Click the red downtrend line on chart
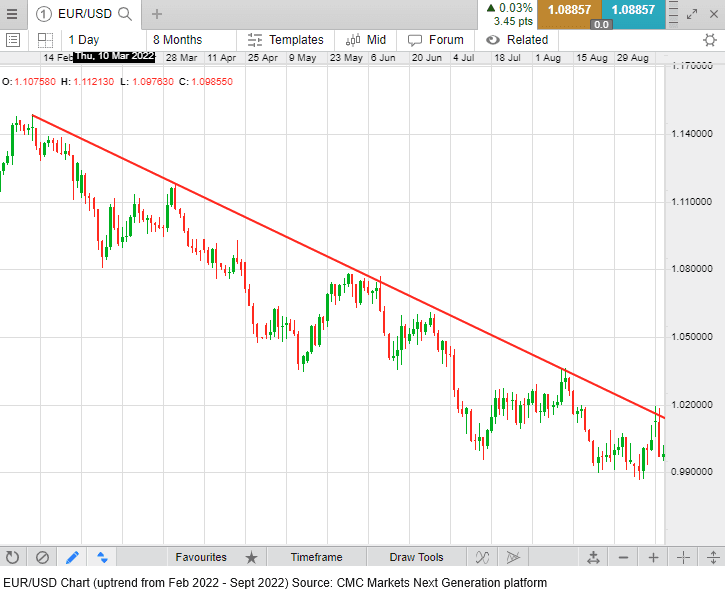This screenshot has width=725, height=595. (300, 244)
